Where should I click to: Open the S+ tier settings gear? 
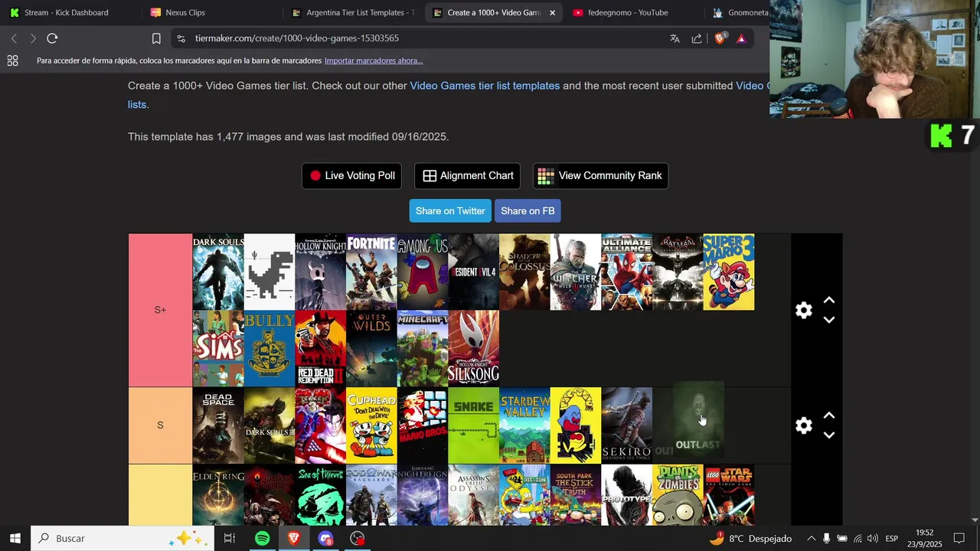[803, 310]
